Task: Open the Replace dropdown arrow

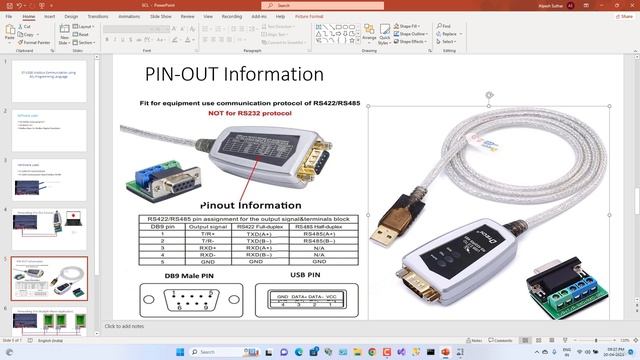Action: (461, 34)
